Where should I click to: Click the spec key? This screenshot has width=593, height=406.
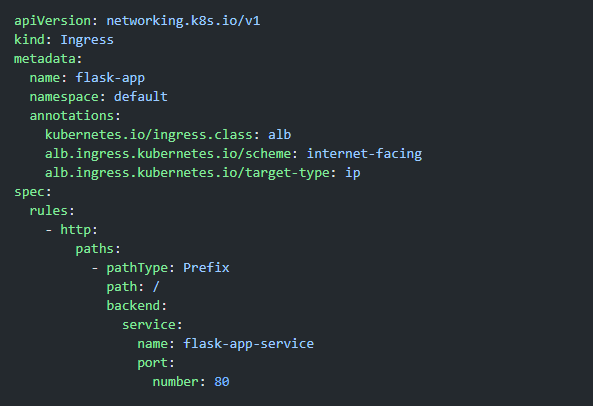tap(29, 192)
